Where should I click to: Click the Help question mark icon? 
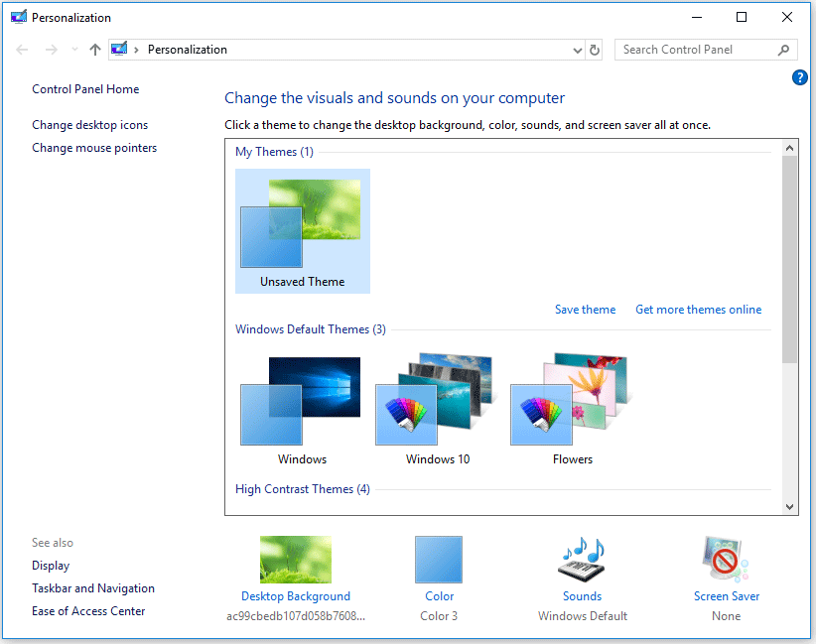point(800,77)
